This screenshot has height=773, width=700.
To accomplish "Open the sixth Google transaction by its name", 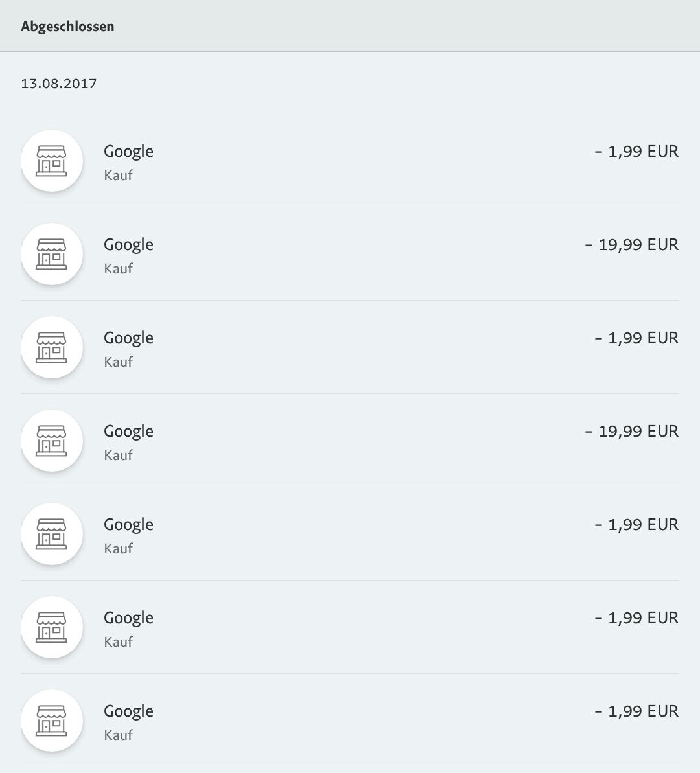I will (x=128, y=618).
